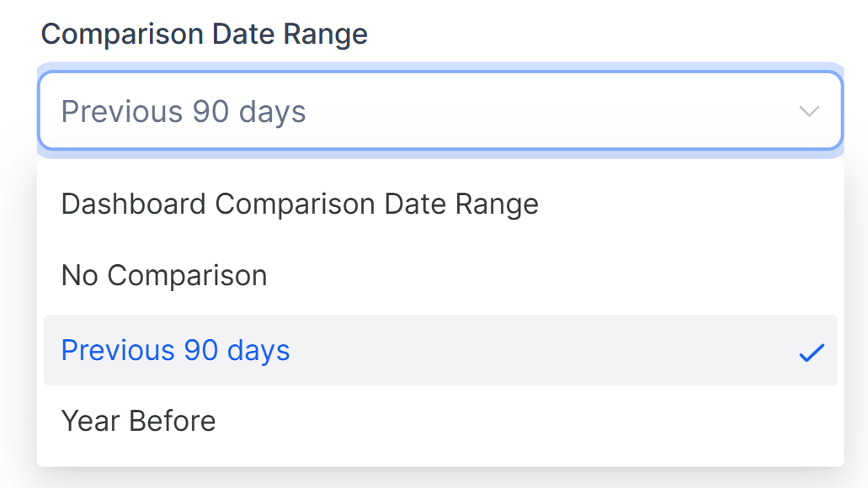Click the first option in the dropdown list
The width and height of the screenshot is (868, 488).
coord(300,204)
